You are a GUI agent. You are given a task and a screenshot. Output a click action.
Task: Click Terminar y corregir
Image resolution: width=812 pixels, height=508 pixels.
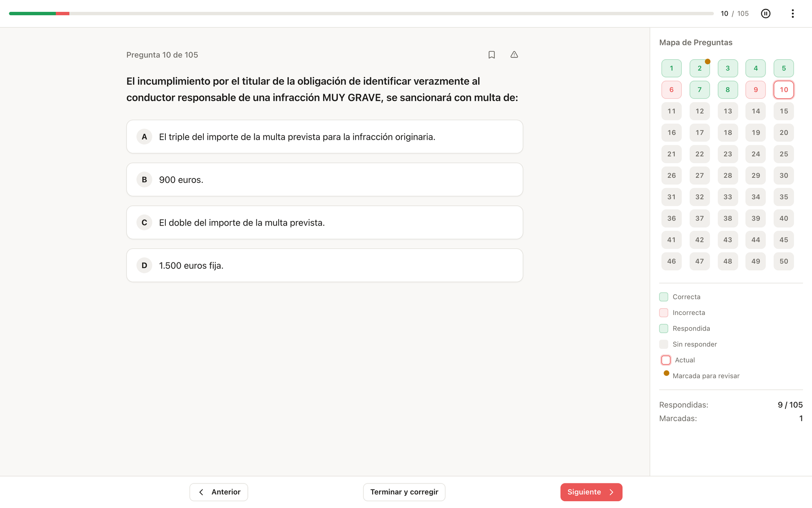pos(404,492)
